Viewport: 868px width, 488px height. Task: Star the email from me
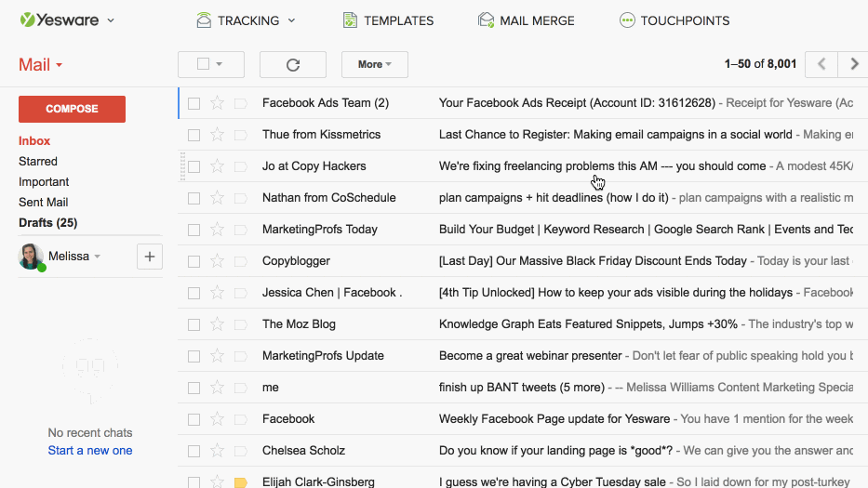217,387
